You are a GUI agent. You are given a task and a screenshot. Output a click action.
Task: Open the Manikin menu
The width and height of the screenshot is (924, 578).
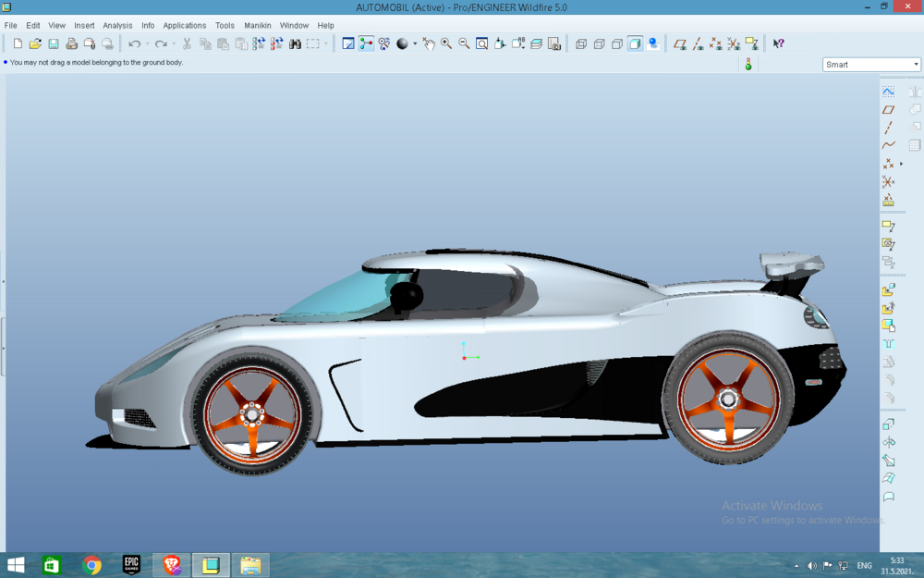258,25
